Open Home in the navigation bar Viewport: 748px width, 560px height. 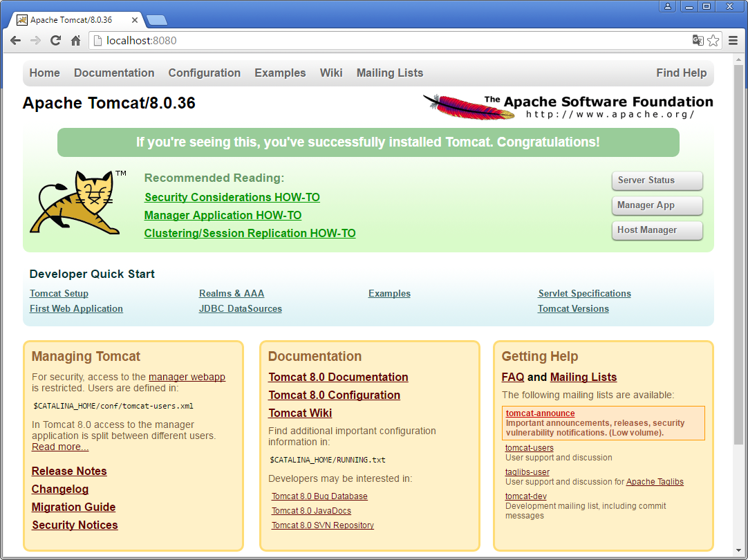pos(44,73)
